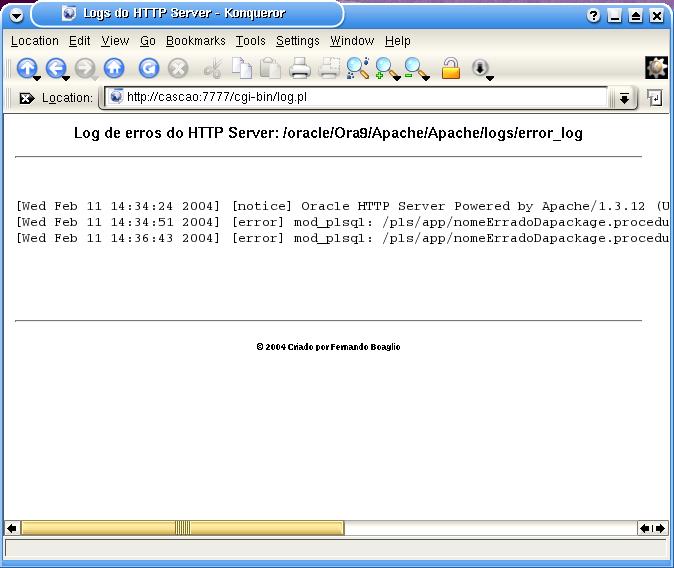Click the 14:36:43 error log line
The image size is (674, 568).
pos(343,238)
